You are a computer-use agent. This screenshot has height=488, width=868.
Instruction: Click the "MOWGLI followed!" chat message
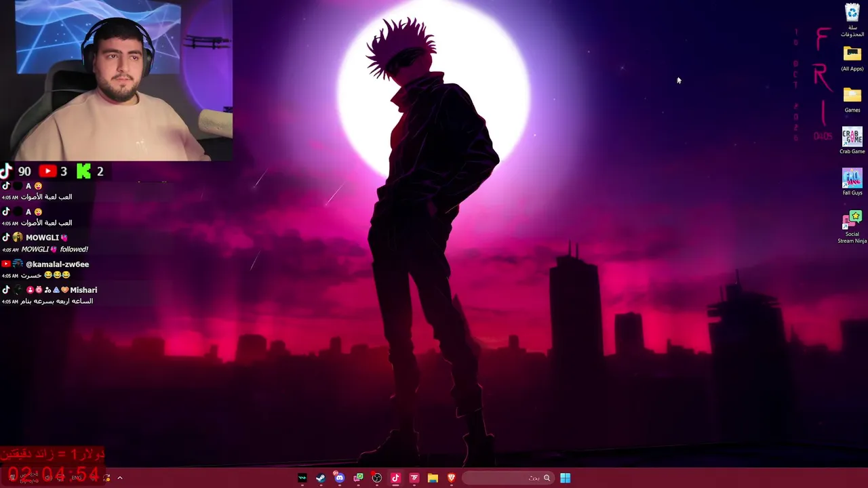point(55,249)
